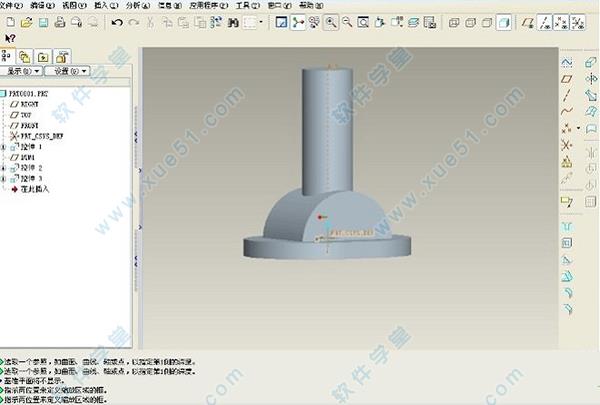Image resolution: width=600 pixels, height=405 pixels.
Task: Toggle datum planes display
Action: (528, 23)
